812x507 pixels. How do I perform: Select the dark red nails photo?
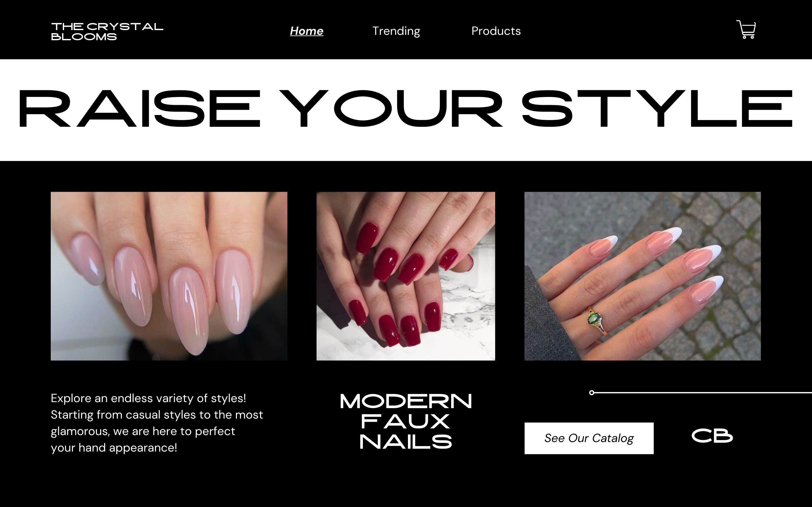click(406, 276)
